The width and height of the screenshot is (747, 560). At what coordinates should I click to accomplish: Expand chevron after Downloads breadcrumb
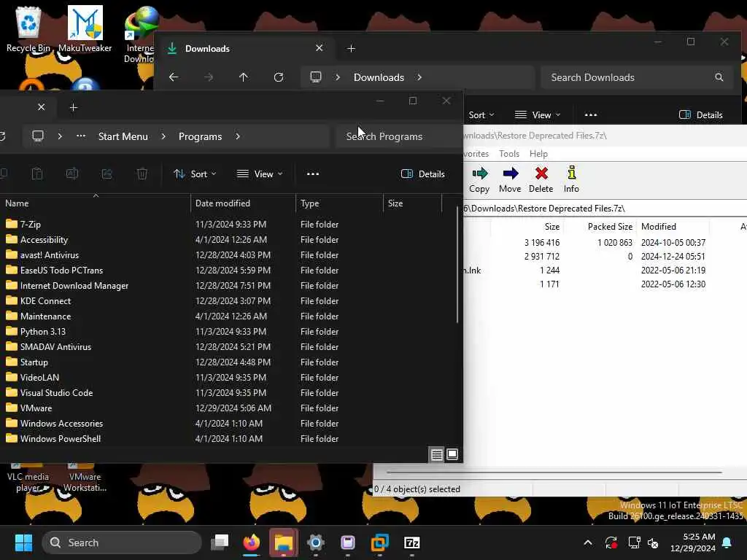419,77
